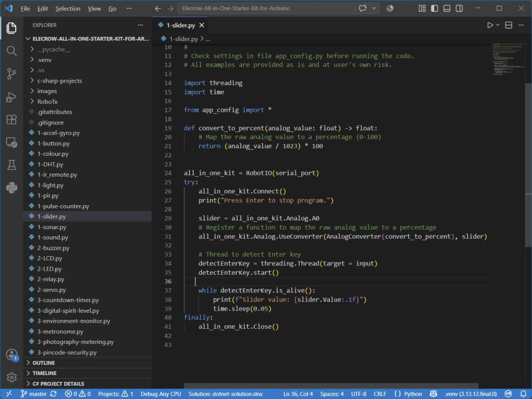Click the code minimap overview
The image size is (532, 399).
coord(508,59)
